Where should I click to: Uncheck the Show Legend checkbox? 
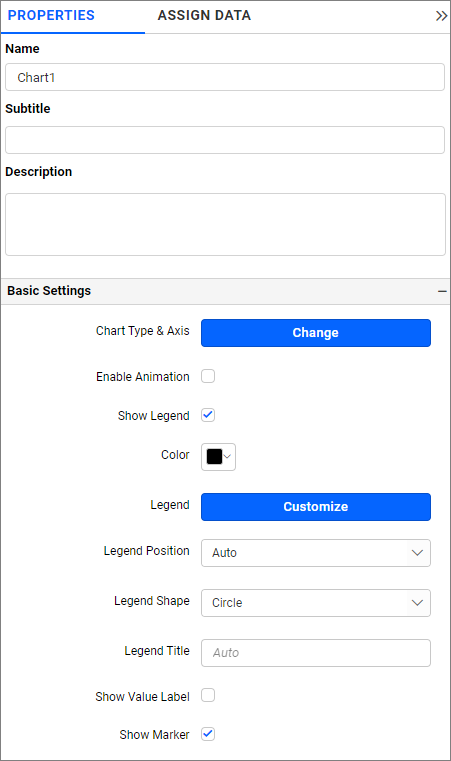[x=208, y=415]
